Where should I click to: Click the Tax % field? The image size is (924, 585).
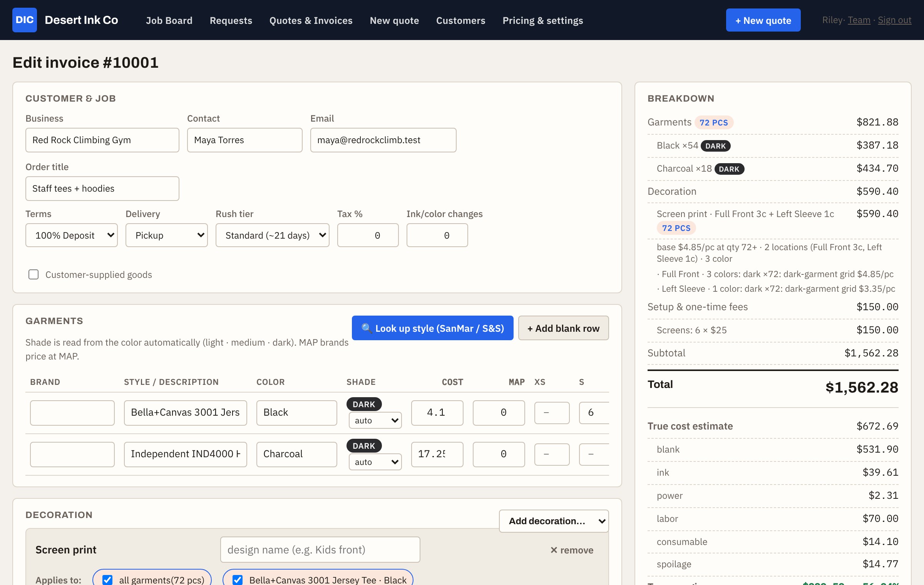(368, 235)
